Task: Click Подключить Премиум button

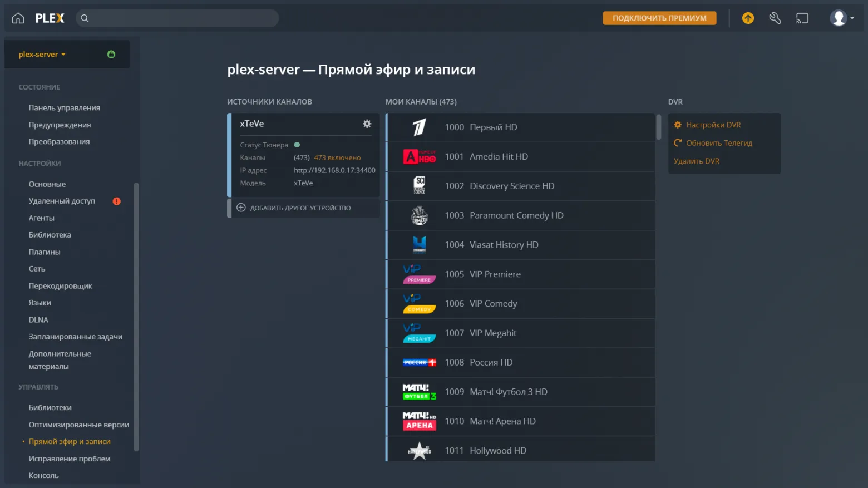Action: pyautogui.click(x=659, y=18)
